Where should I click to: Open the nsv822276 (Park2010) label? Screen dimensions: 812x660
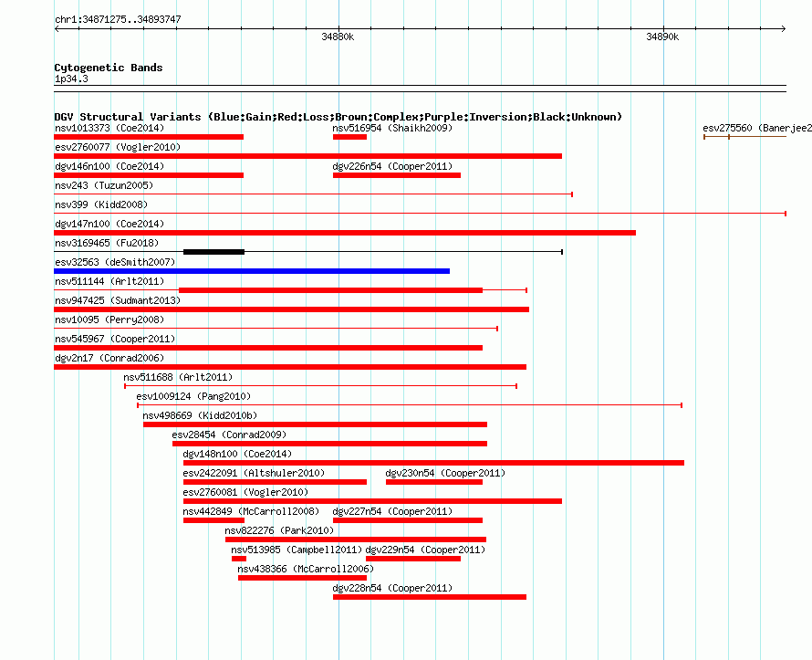coord(279,530)
